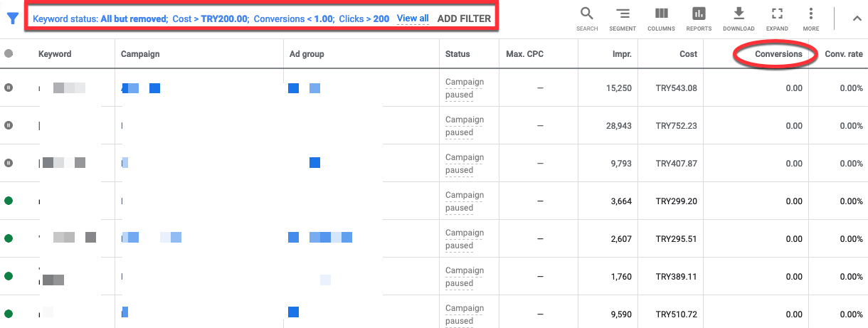Click the Download arrow icon
This screenshot has height=328, width=868.
tap(739, 18)
